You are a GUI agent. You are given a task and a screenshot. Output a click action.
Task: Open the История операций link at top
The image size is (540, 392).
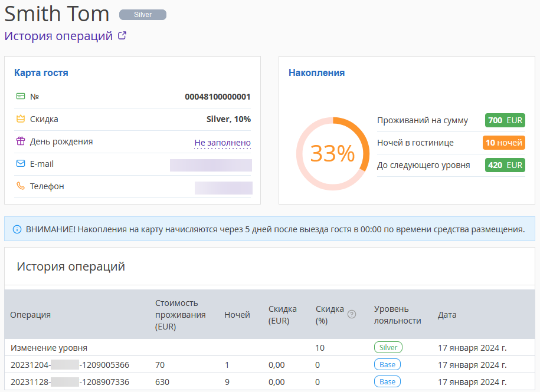pos(58,36)
